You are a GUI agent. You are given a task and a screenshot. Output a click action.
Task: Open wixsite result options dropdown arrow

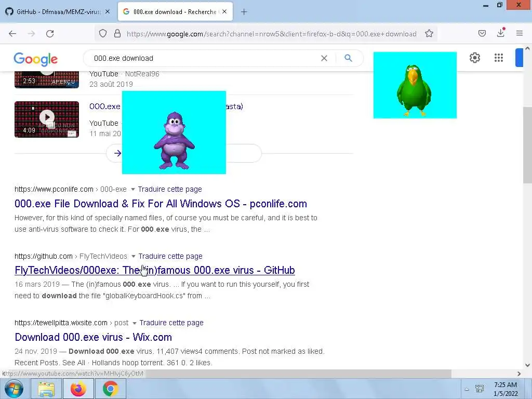[135, 323]
